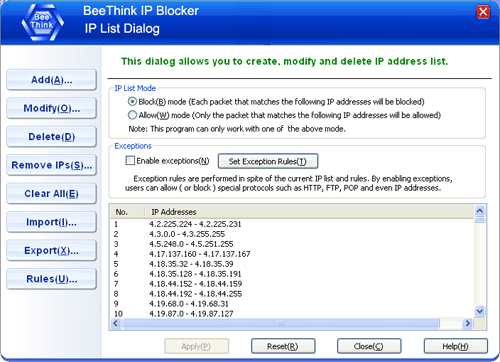Viewport: 500px width, 362px height.
Task: Select row 4.19.68.0 - 4.19.68.31
Action: click(292, 304)
